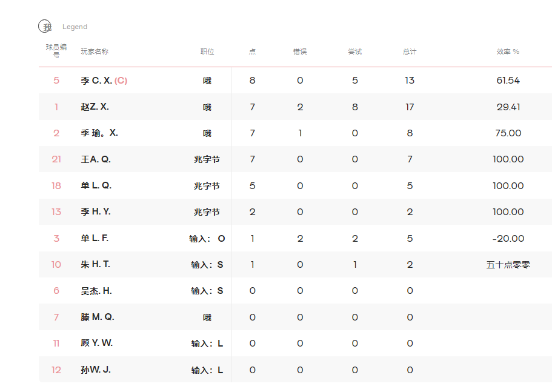Click the -20.00 efficiency value
The width and height of the screenshot is (552, 392).
tap(508, 238)
